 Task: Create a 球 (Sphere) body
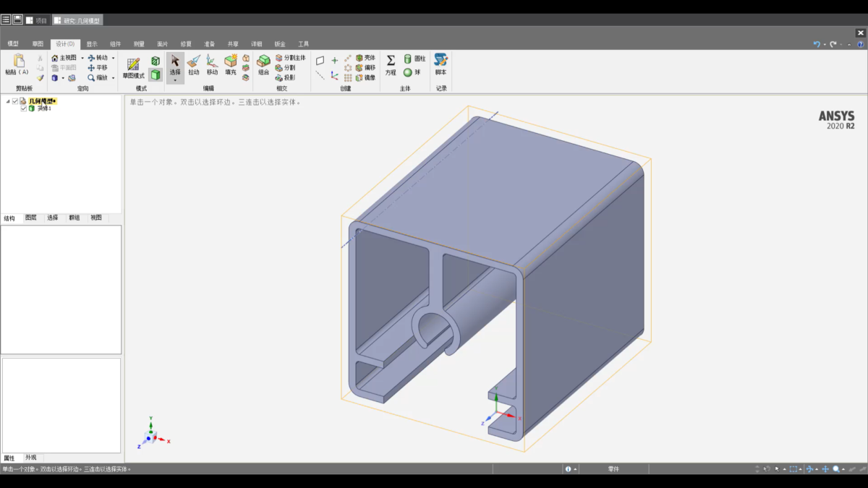pyautogui.click(x=412, y=72)
